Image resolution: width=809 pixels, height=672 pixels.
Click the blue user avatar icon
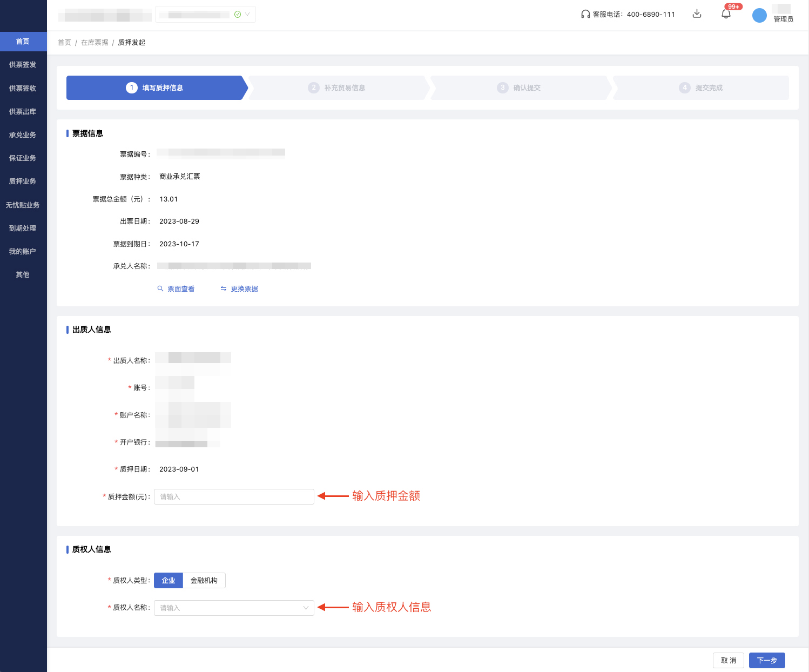[x=759, y=15]
